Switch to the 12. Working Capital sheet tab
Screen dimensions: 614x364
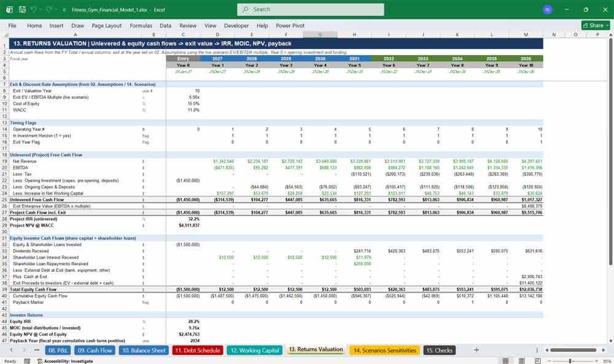[255, 350]
